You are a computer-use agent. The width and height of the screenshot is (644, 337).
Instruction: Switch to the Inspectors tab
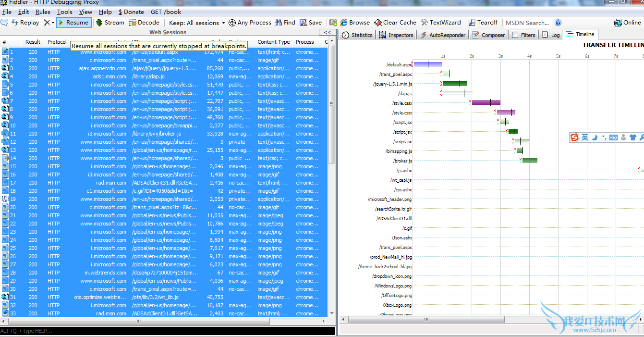tap(396, 35)
